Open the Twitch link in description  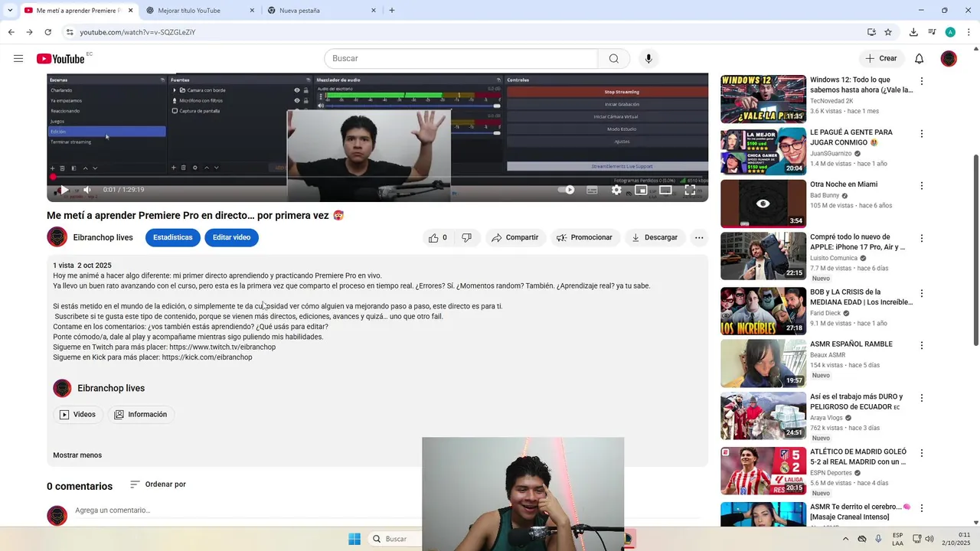[222, 347]
